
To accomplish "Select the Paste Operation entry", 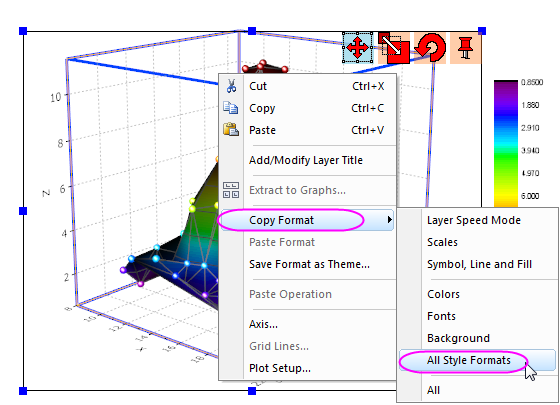I will [x=308, y=294].
